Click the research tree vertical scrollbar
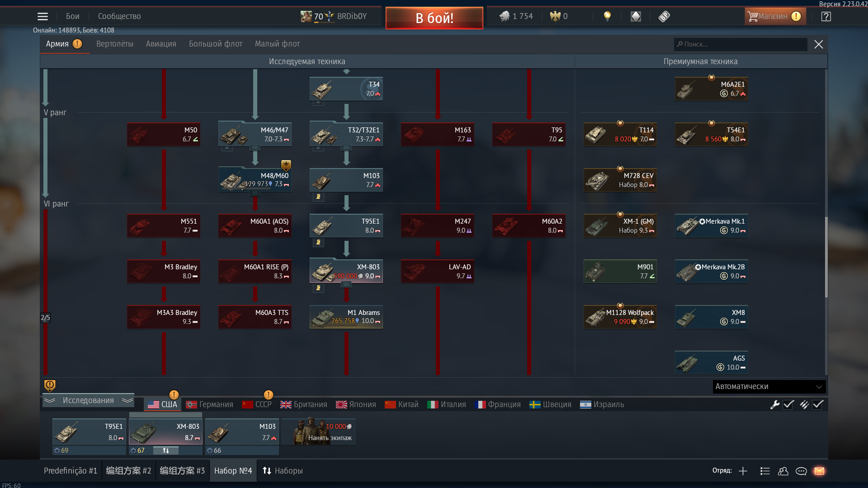868x488 pixels. click(826, 257)
